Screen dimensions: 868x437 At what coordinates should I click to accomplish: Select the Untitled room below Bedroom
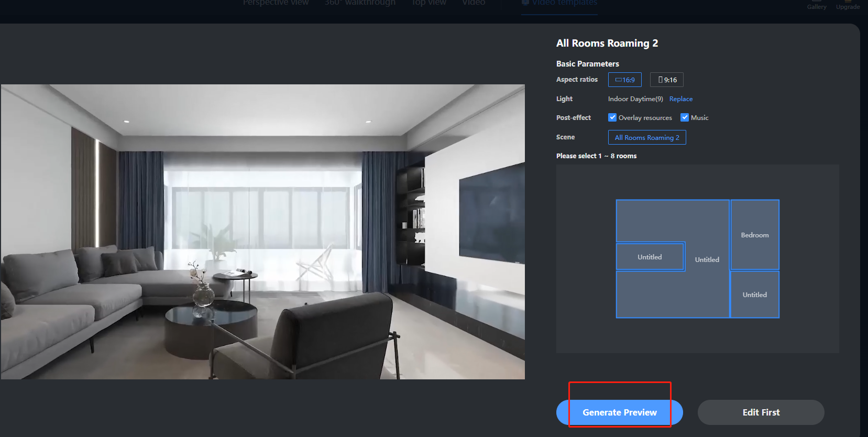754,294
